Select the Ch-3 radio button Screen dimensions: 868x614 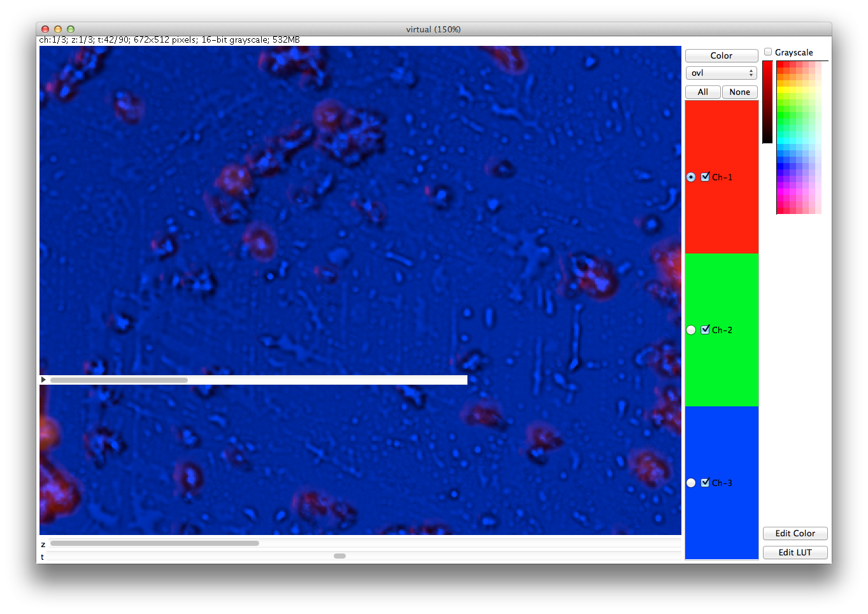coord(691,483)
